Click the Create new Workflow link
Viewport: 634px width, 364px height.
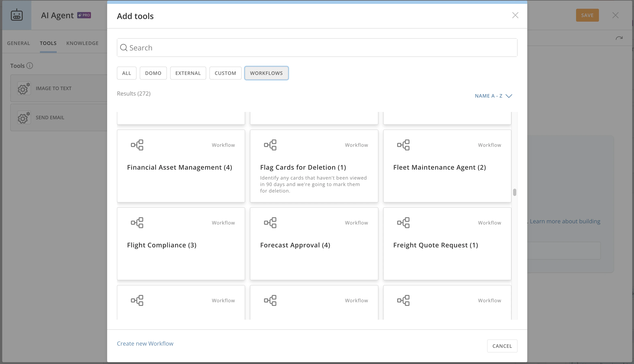145,344
